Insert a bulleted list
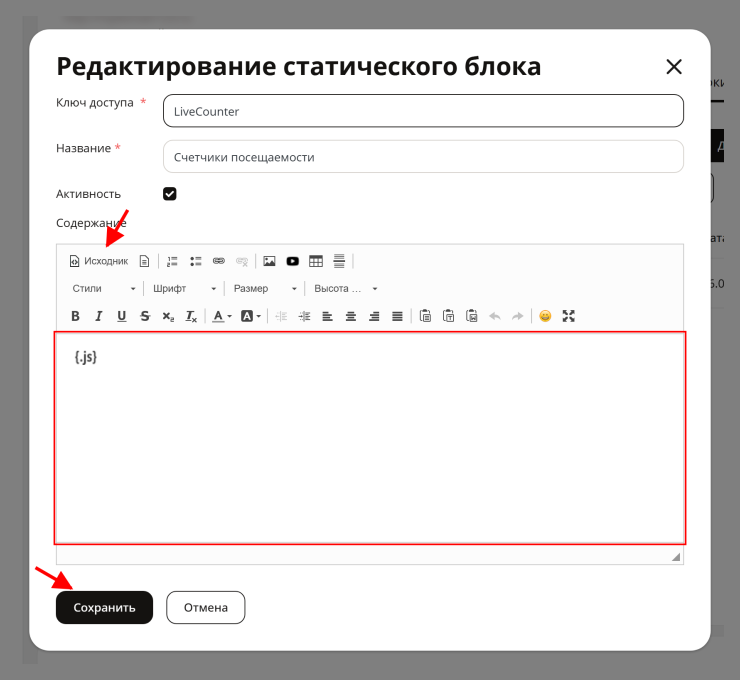This screenshot has height=680, width=740. coord(195,261)
